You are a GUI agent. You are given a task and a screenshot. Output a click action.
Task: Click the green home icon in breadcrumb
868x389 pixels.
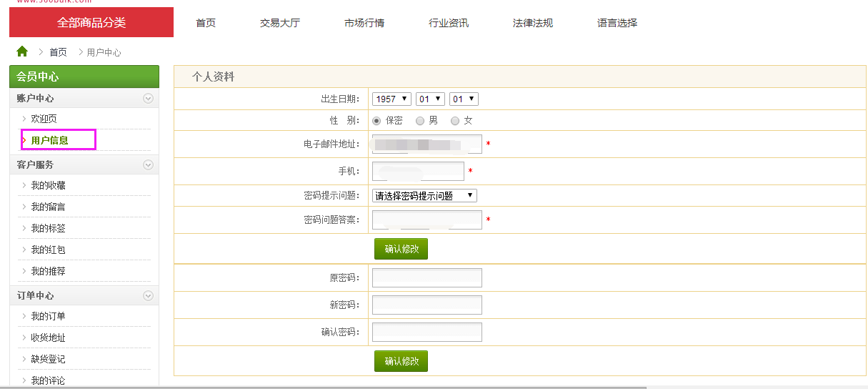coord(22,51)
